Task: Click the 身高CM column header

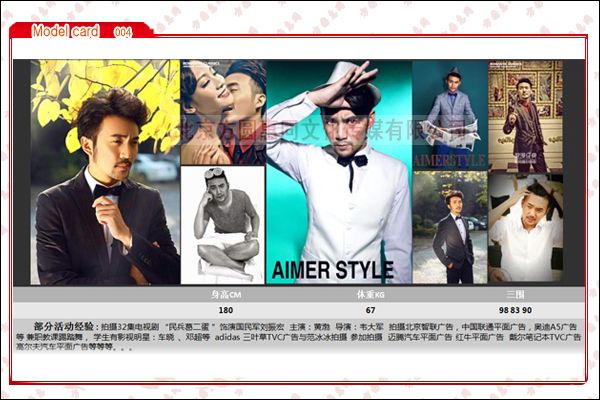Action: click(x=226, y=294)
